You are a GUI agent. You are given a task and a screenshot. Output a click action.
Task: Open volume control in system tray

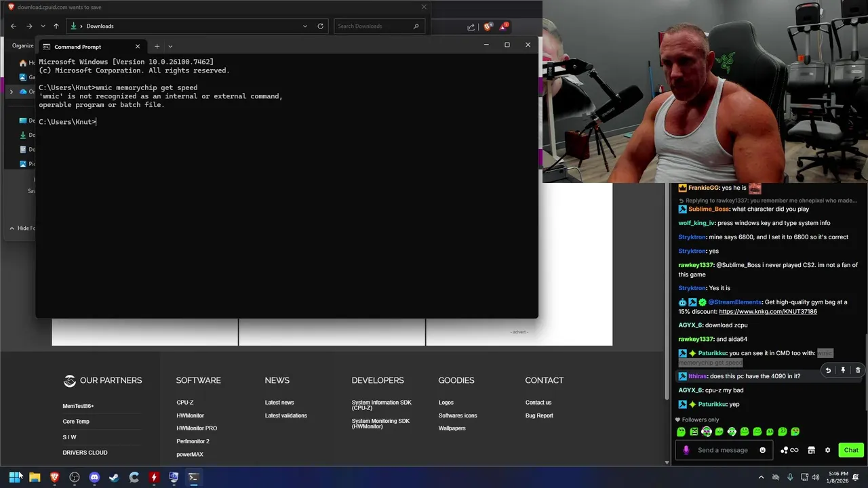pos(816,477)
